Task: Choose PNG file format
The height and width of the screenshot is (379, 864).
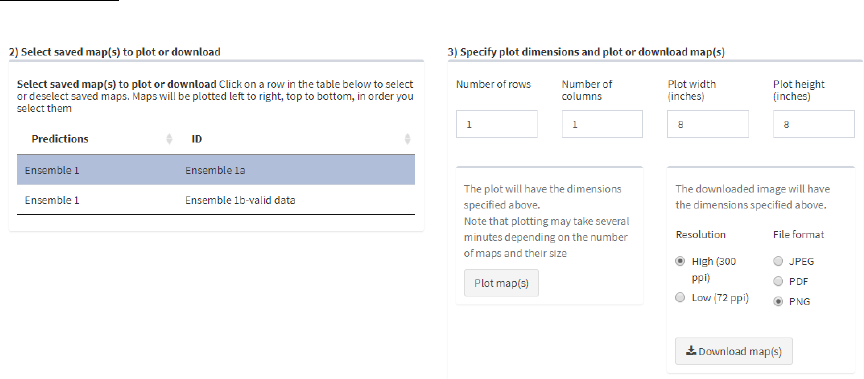Action: coord(777,301)
